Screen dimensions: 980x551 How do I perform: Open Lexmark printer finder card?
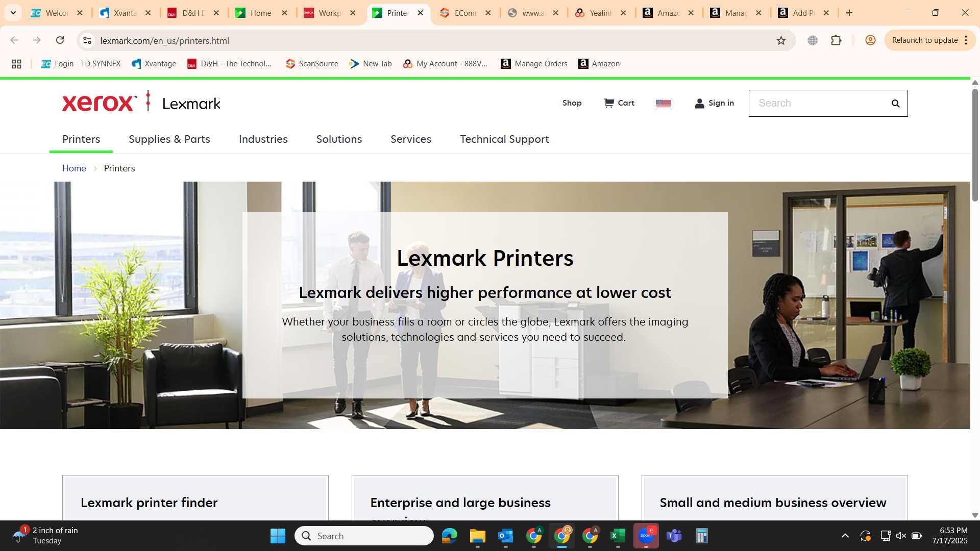click(195, 498)
